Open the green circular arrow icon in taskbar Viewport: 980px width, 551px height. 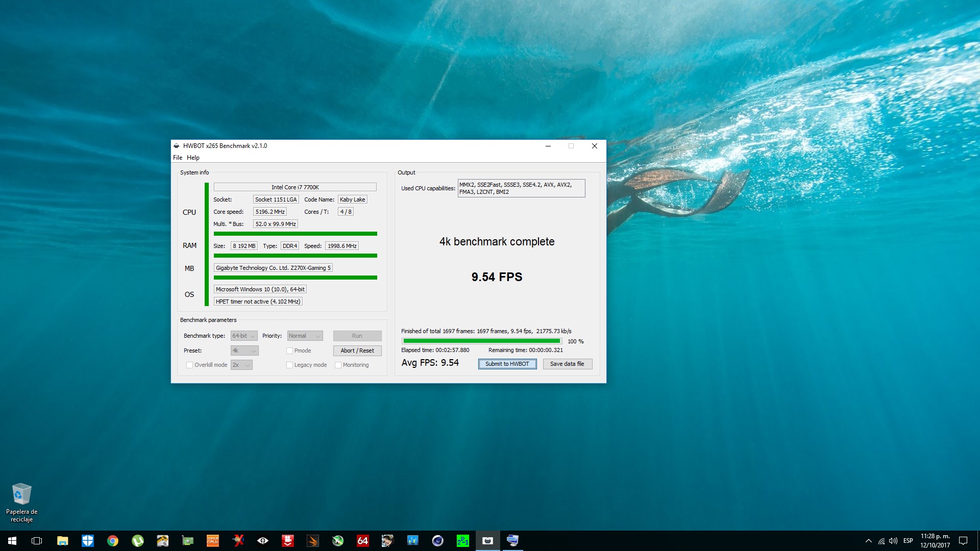[338, 541]
